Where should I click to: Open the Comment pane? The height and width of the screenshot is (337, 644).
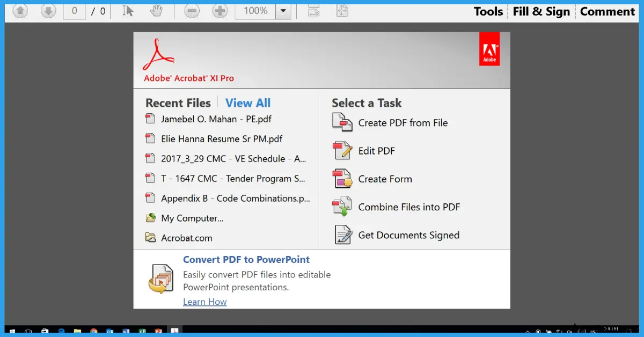(608, 11)
